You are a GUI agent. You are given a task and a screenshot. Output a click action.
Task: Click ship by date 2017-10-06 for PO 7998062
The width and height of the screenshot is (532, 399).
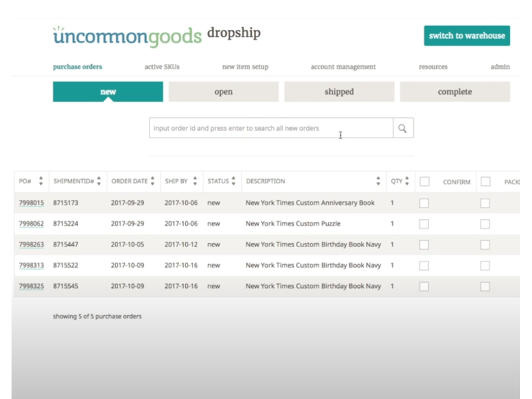tap(181, 224)
